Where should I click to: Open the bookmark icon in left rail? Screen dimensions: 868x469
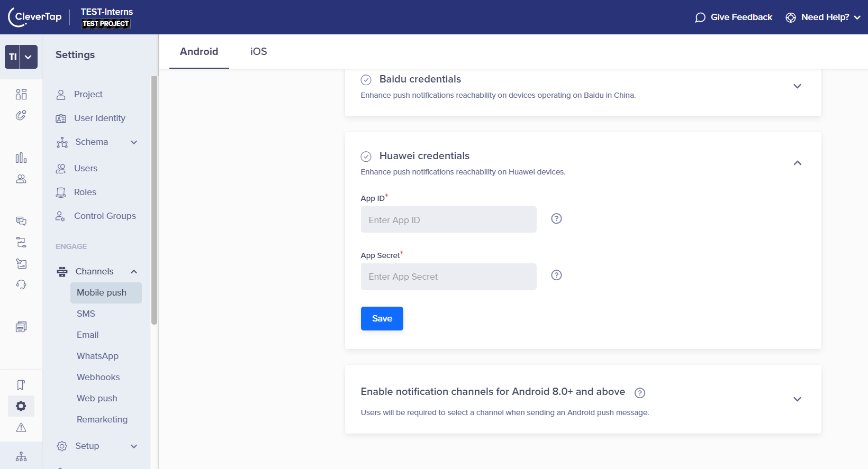tap(21, 385)
